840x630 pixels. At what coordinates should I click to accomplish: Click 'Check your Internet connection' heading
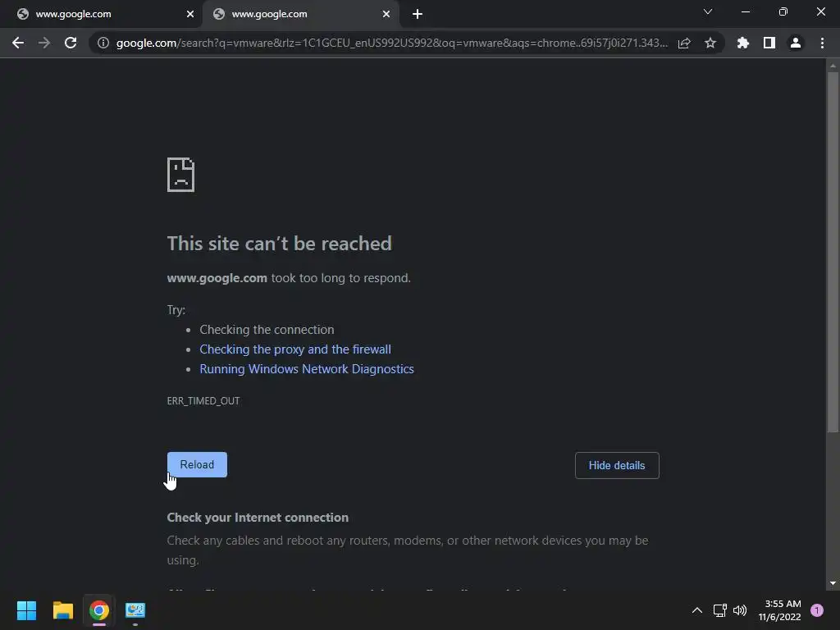(258, 518)
